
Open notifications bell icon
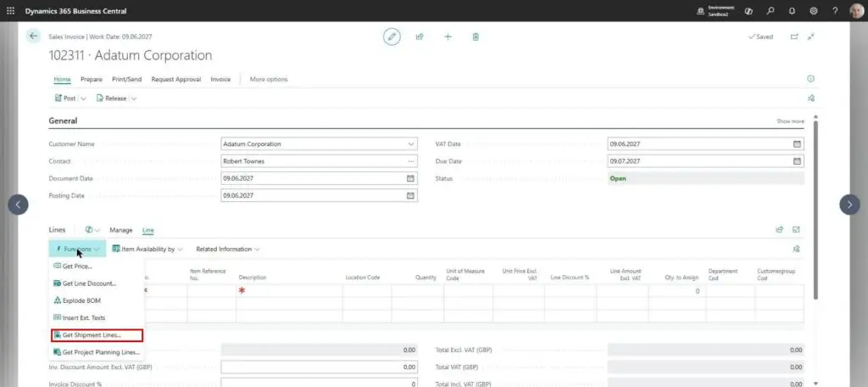[792, 11]
